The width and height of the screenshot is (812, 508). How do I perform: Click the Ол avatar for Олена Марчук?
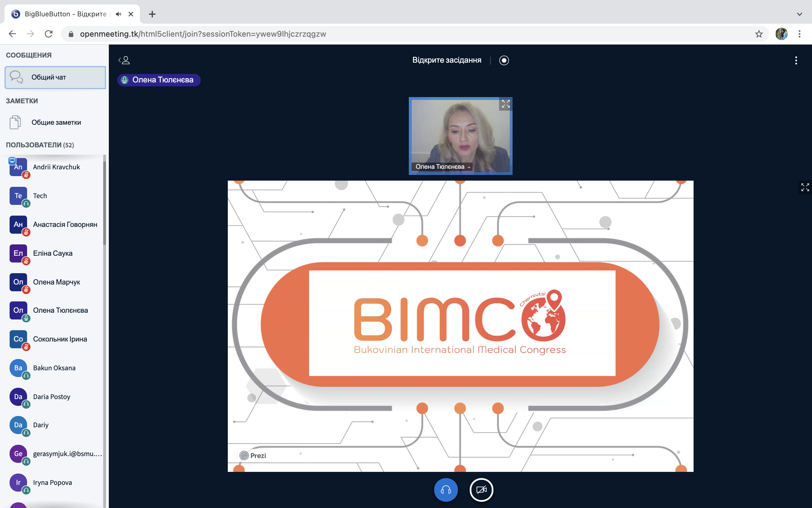[x=18, y=282]
